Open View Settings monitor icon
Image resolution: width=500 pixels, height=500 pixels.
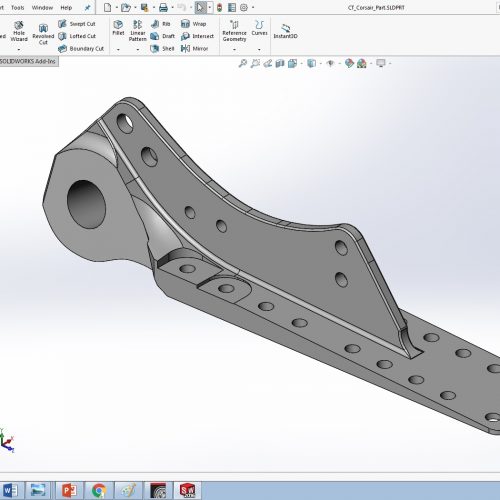pos(381,63)
